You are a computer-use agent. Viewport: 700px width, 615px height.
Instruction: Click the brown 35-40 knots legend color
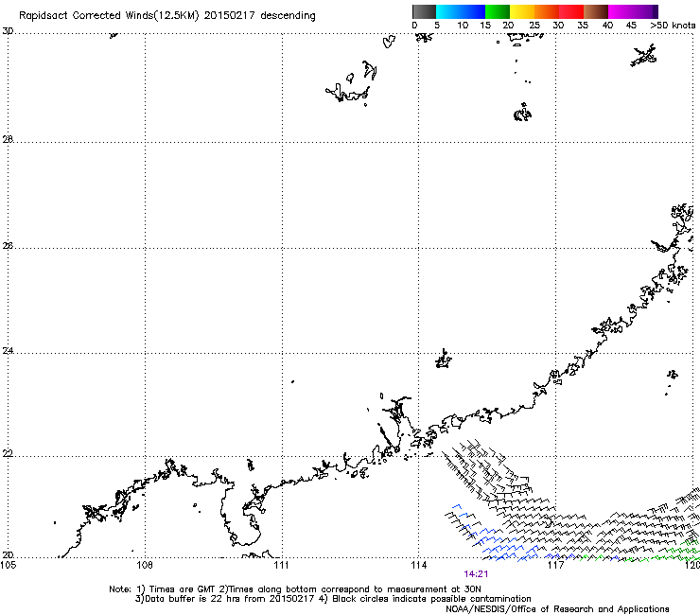click(x=596, y=11)
